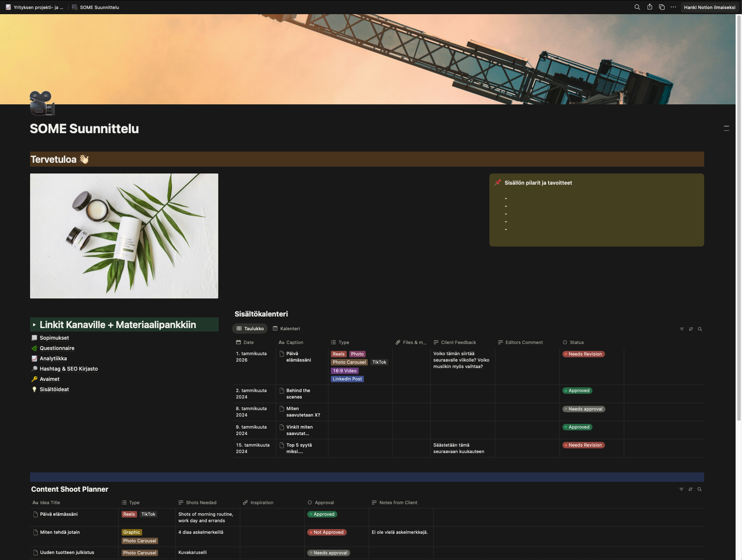Open the Approval column header menu
The height and width of the screenshot is (560, 742).
(336, 503)
